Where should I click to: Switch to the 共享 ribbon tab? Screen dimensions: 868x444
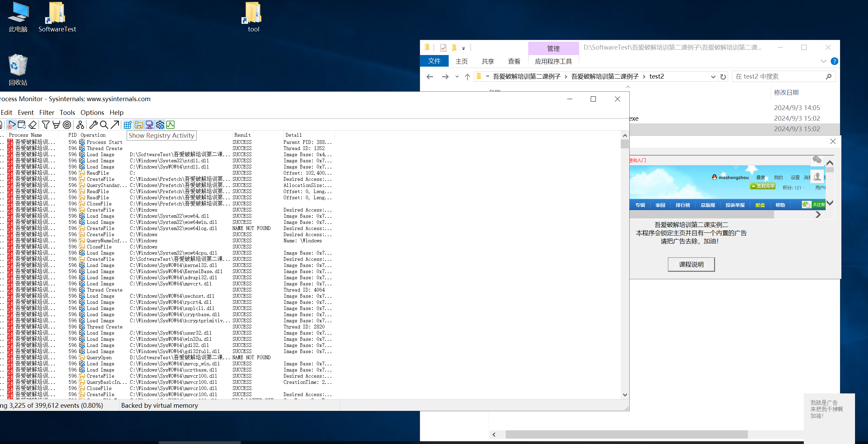488,61
